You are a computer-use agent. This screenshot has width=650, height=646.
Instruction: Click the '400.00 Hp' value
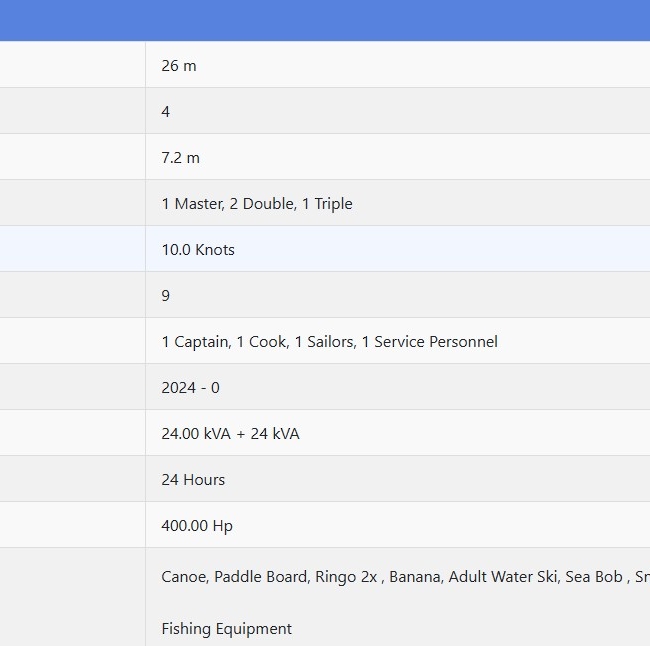[197, 526]
